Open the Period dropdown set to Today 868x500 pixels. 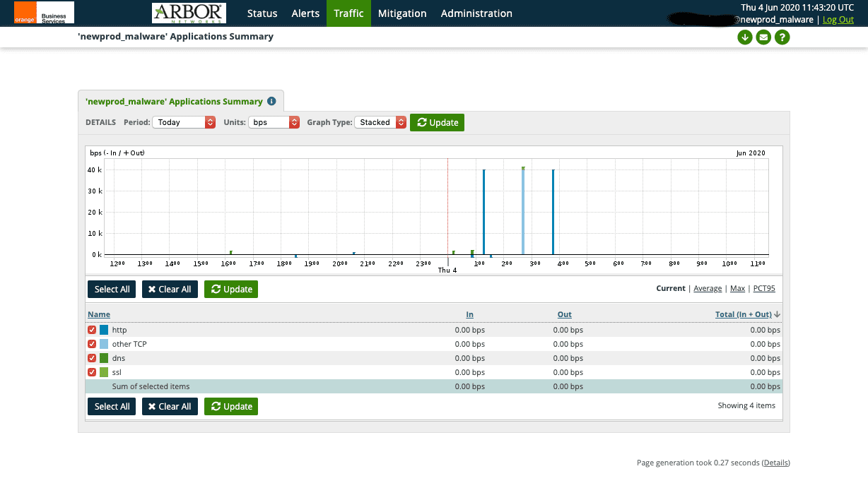coord(184,122)
